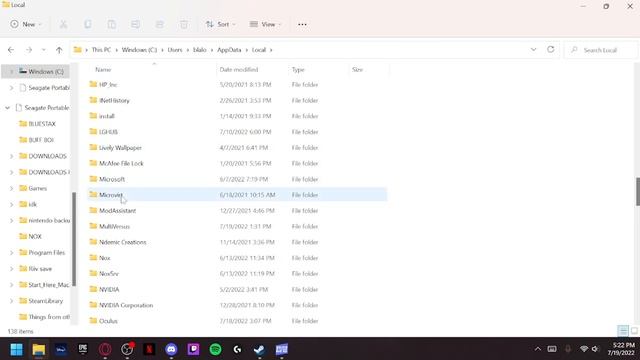Expand the Games folder in sidebar

pos(11,189)
